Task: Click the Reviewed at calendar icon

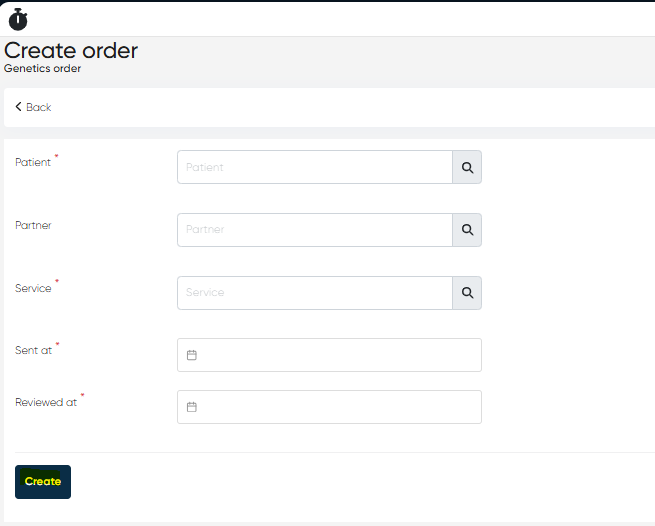Action: point(192,407)
